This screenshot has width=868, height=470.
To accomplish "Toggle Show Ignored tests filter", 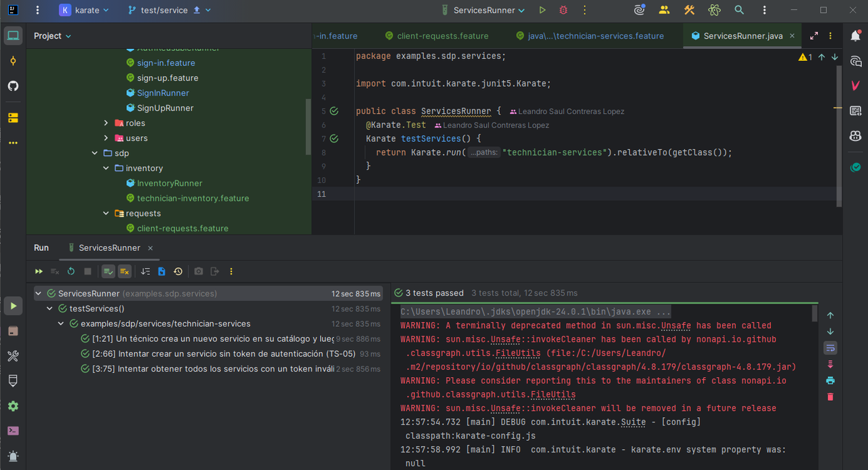I will [x=125, y=271].
